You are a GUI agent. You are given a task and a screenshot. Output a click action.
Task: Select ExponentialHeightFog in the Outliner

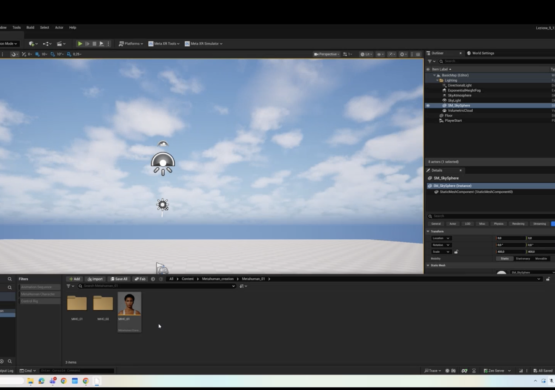tap(464, 91)
